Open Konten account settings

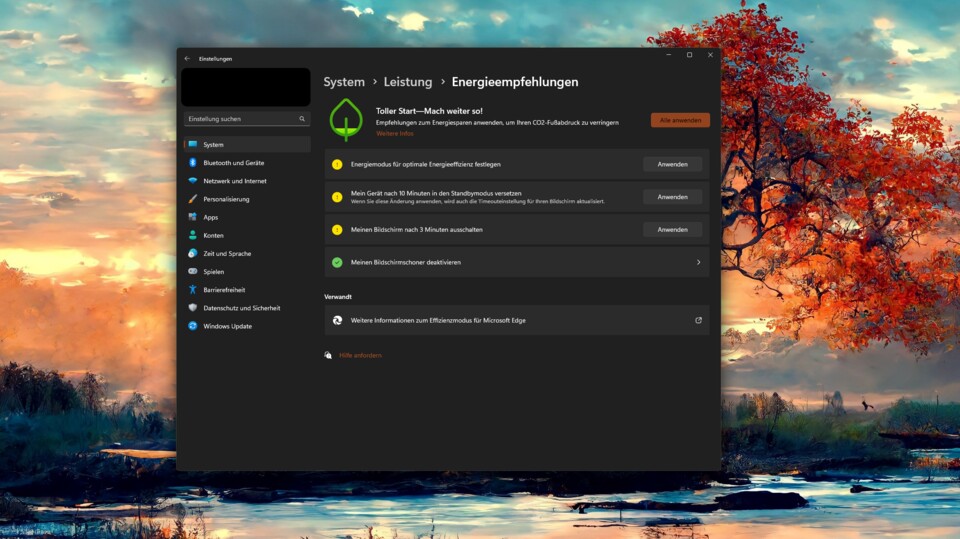pos(213,235)
